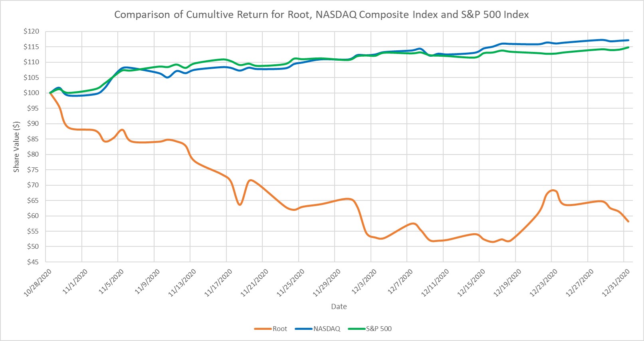Click the NASDAQ legend label
Screen dimensions: 644x341
click(x=327, y=329)
